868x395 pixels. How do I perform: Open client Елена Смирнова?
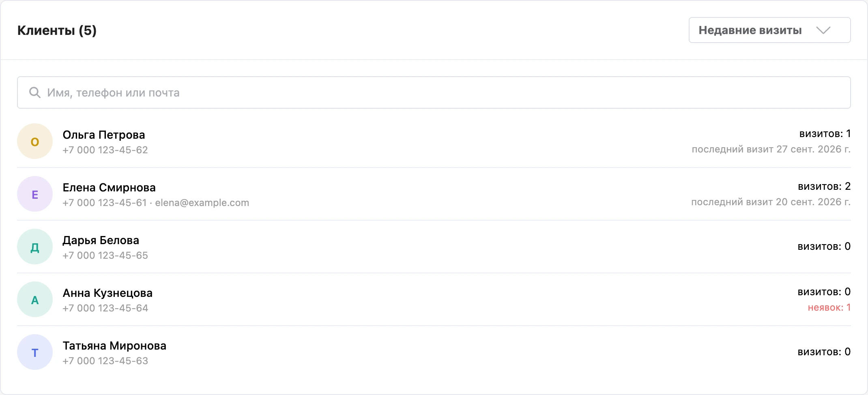pos(434,194)
